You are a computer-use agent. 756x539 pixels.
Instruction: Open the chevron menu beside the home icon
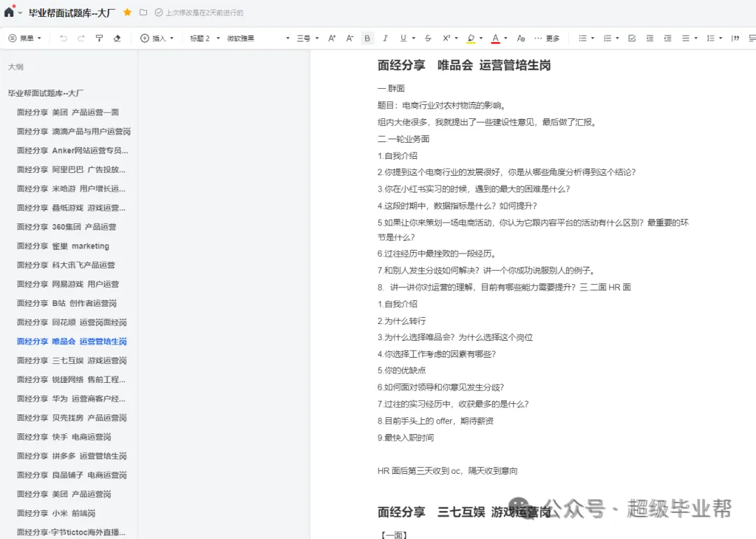[20, 13]
